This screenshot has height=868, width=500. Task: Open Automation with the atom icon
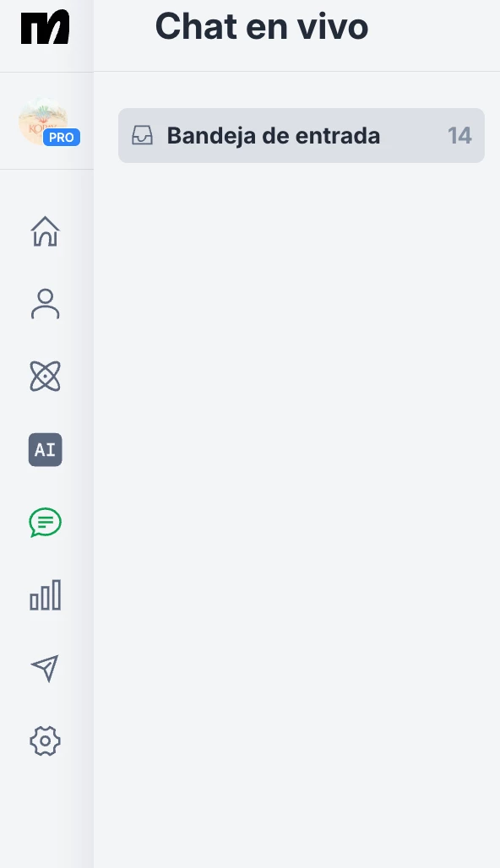pyautogui.click(x=46, y=377)
